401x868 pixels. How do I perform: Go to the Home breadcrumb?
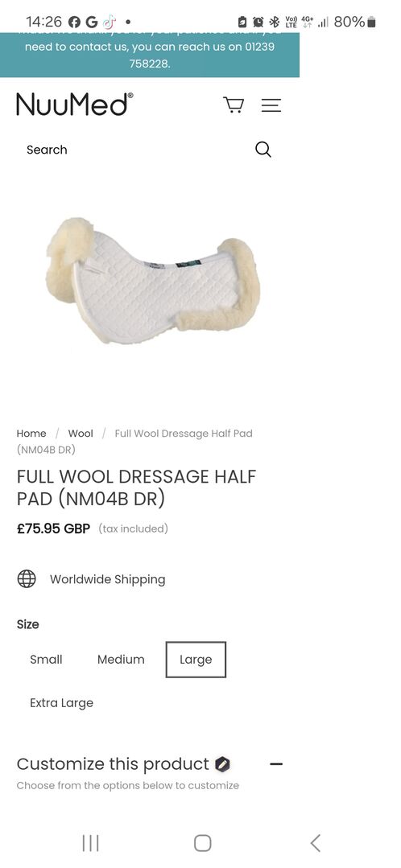[x=31, y=434]
